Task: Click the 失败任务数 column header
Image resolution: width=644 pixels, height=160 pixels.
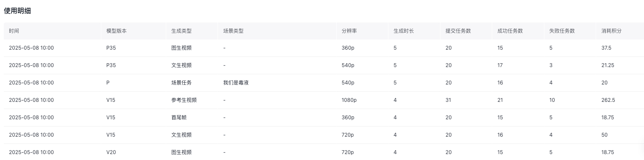Action: click(562, 31)
